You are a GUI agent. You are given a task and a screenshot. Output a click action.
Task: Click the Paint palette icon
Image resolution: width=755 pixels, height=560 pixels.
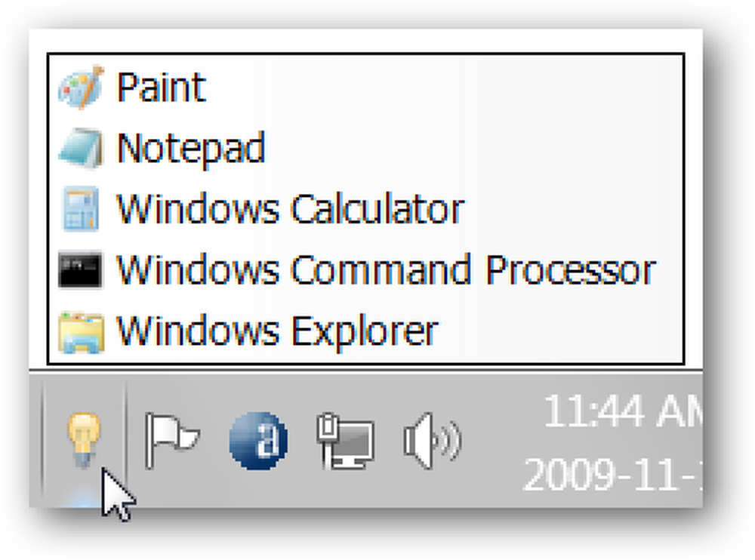coord(81,88)
